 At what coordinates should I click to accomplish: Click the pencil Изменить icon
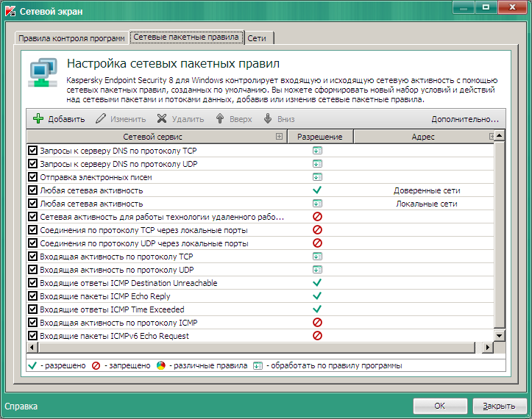102,119
